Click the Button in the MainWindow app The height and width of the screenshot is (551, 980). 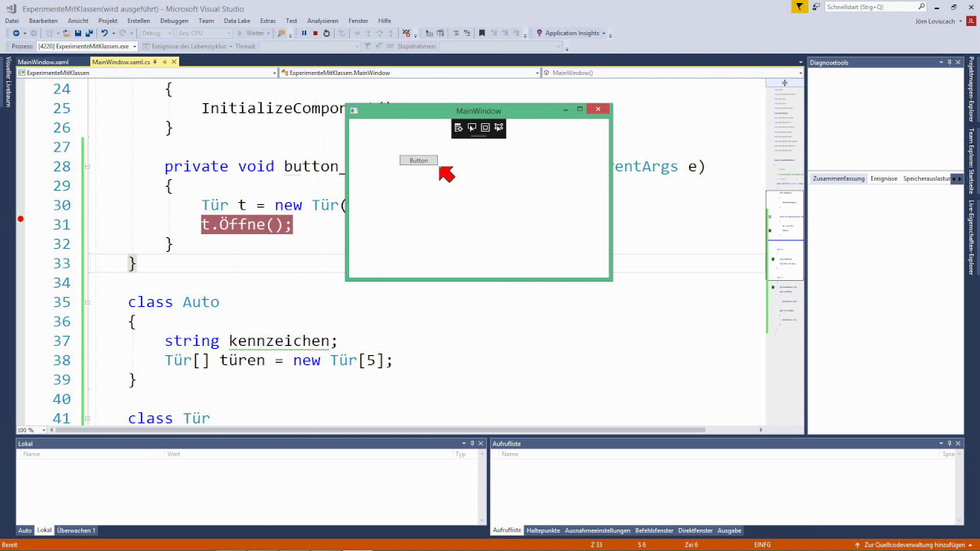pyautogui.click(x=419, y=161)
